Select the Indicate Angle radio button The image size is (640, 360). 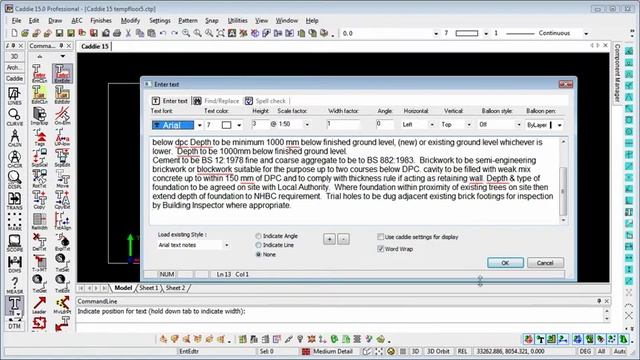click(x=258, y=236)
